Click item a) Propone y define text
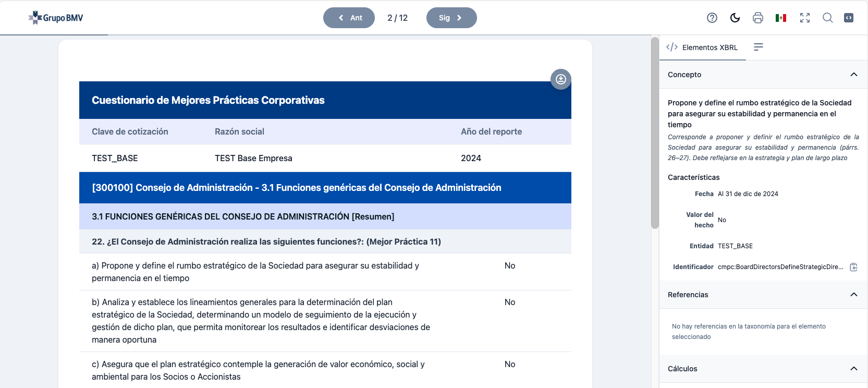868x388 pixels. (x=255, y=272)
